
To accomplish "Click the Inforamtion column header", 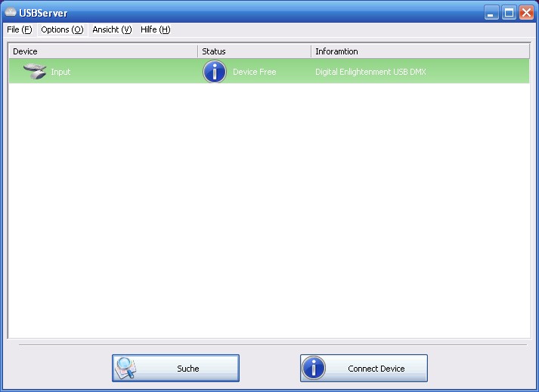I will click(x=420, y=51).
